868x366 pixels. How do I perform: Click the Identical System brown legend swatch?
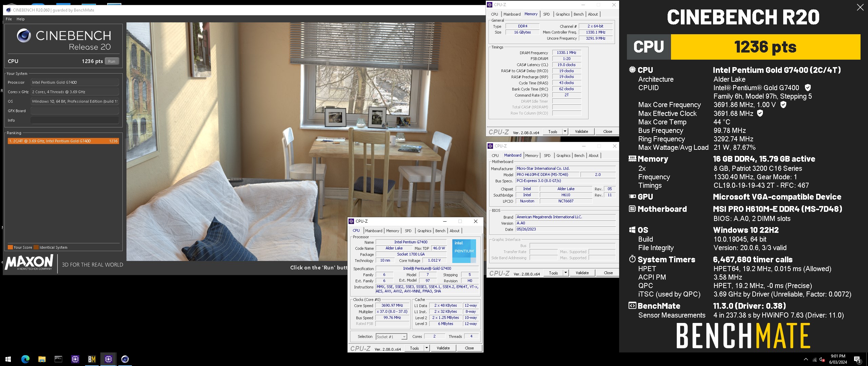(36, 247)
